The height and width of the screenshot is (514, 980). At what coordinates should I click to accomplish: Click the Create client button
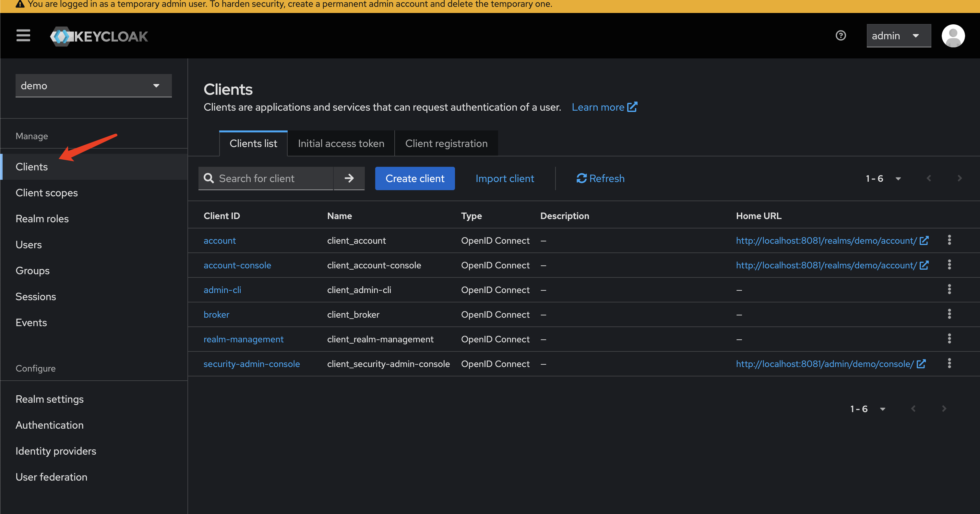coord(415,178)
